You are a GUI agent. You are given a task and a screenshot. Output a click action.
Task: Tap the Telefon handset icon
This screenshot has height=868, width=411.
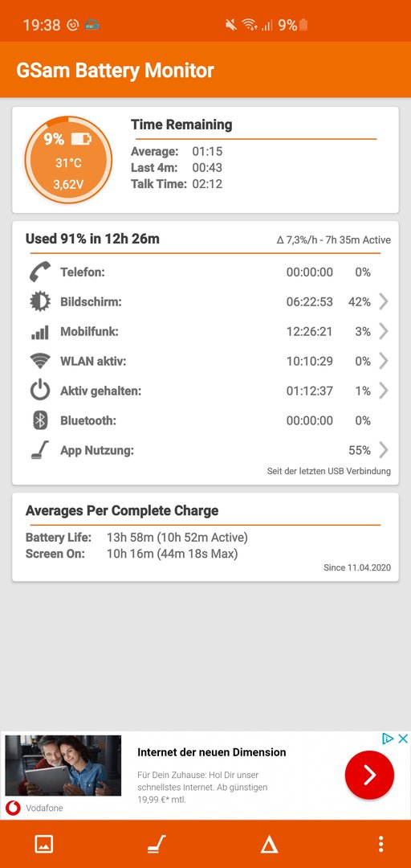(x=39, y=272)
